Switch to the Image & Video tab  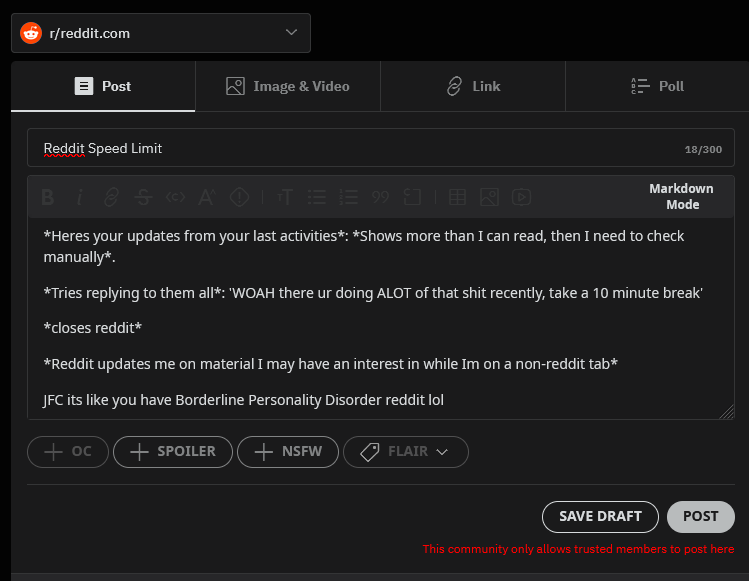pyautogui.click(x=288, y=86)
